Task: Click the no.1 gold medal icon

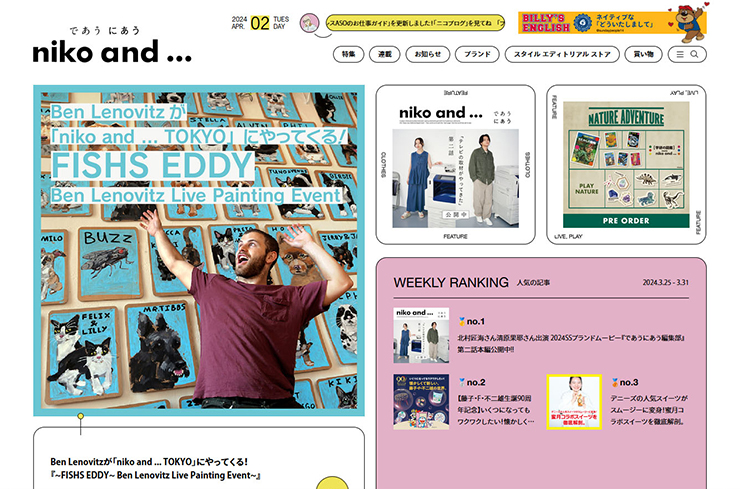Action: pyautogui.click(x=462, y=321)
